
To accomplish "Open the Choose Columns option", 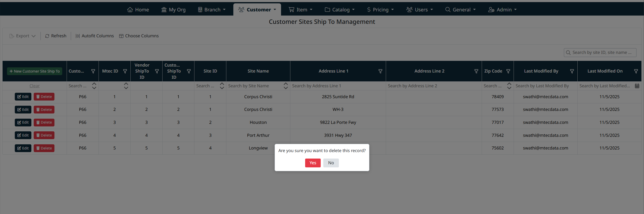I will [x=139, y=36].
